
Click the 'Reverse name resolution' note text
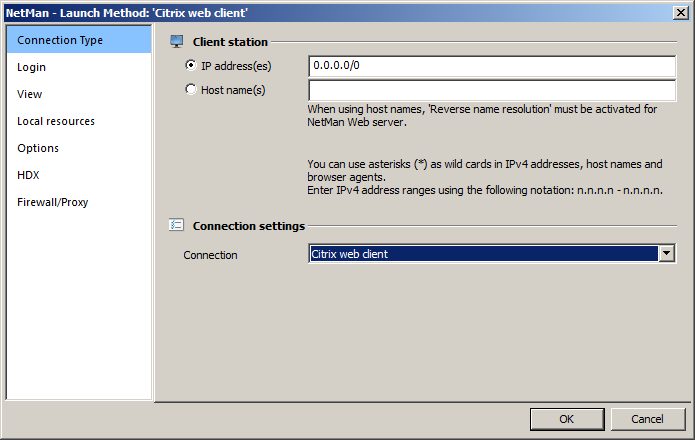coord(482,116)
